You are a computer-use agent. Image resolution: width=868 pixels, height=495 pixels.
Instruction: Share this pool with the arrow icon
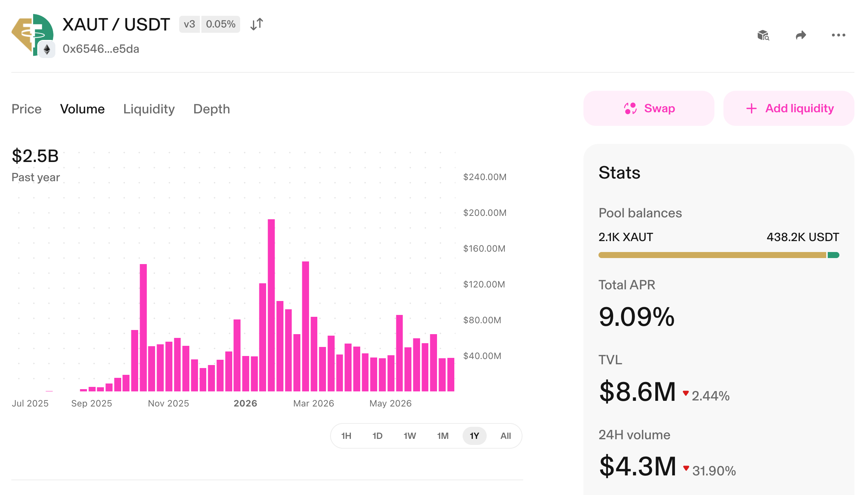[x=801, y=35]
